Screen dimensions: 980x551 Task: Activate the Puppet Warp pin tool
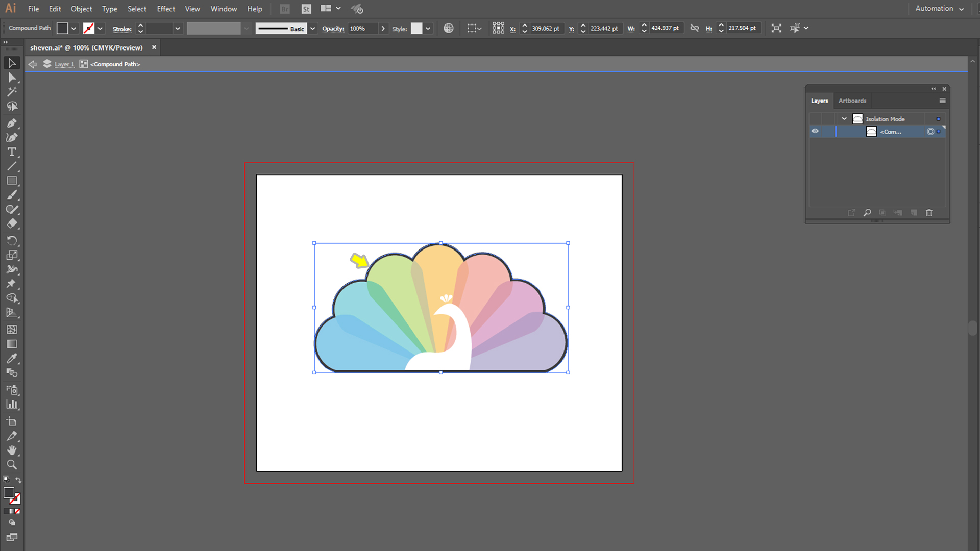point(12,284)
